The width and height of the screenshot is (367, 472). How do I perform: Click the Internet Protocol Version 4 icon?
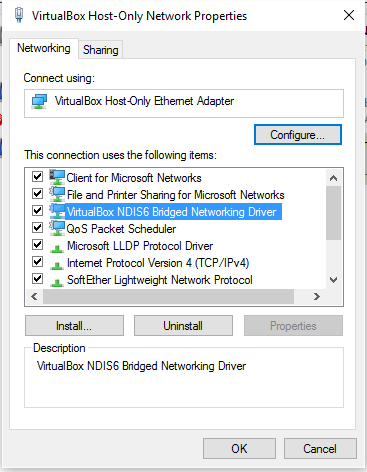tap(57, 266)
